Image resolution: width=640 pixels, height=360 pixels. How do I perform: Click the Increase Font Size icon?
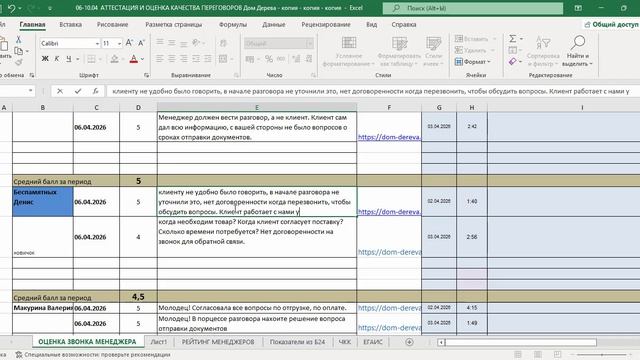click(129, 43)
